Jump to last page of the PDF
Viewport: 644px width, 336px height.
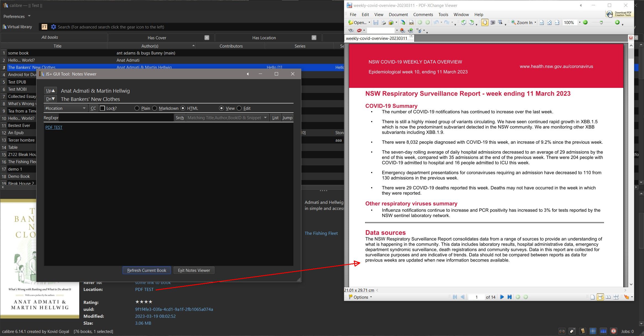click(x=510, y=297)
